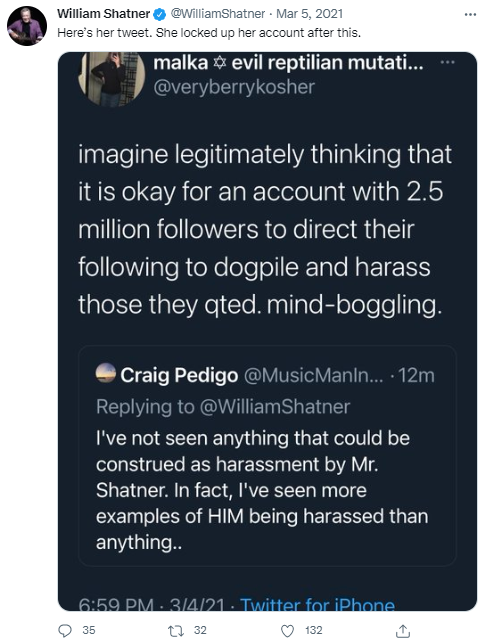Click the Twitter for iPhone link
Image resolution: width=488 pixels, height=643 pixels.
[317, 604]
